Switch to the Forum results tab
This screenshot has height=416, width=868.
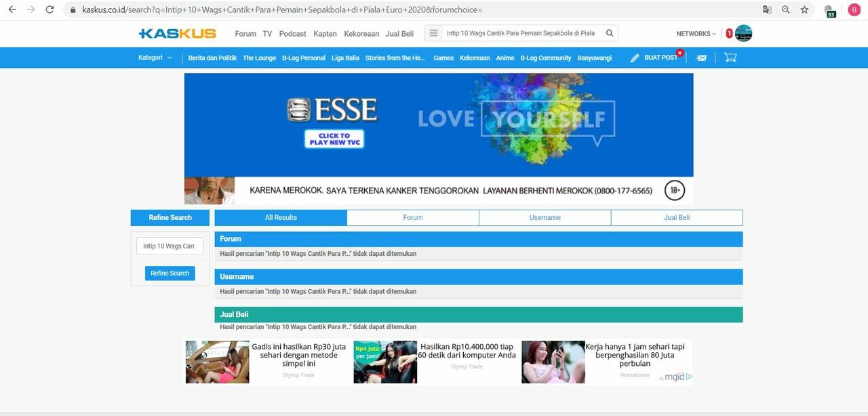click(413, 218)
